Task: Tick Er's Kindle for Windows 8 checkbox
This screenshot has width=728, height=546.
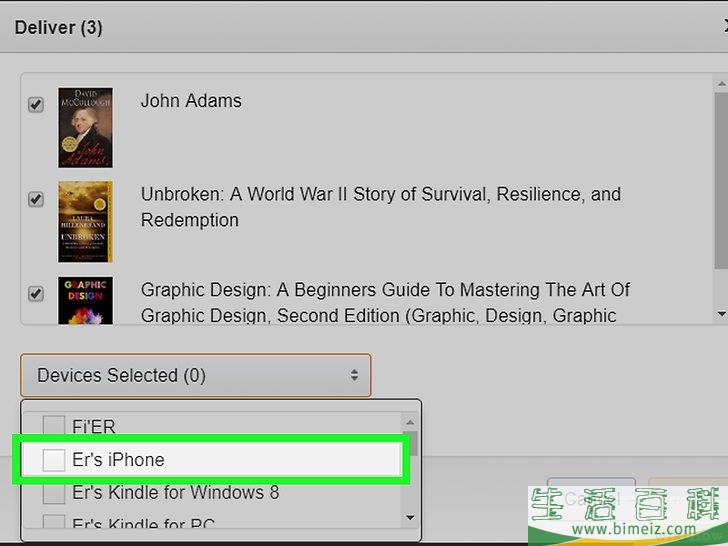Action: [53, 493]
